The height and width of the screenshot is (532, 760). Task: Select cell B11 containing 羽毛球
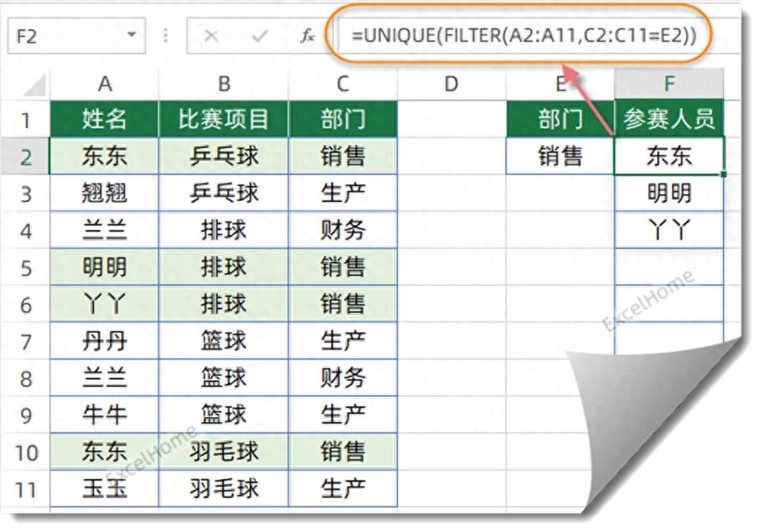223,488
